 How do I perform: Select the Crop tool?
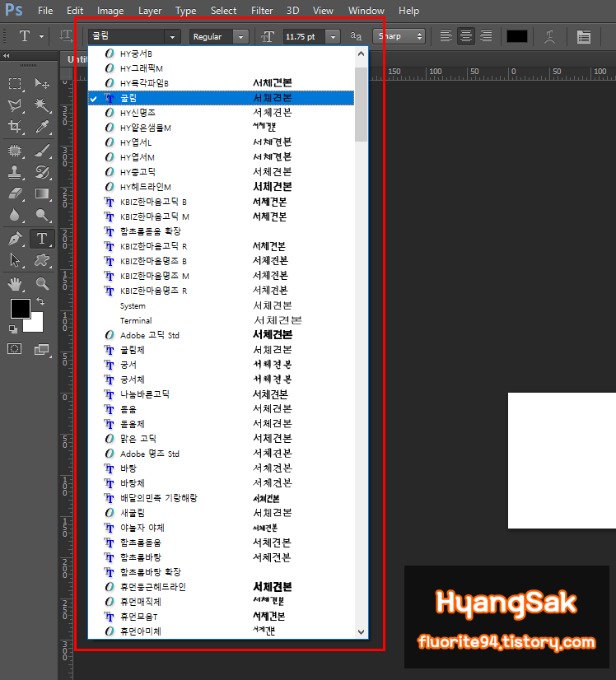pos(15,126)
